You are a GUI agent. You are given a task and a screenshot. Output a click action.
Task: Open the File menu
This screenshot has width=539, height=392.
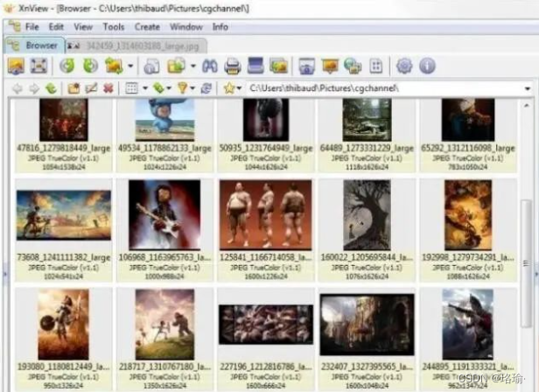32,27
